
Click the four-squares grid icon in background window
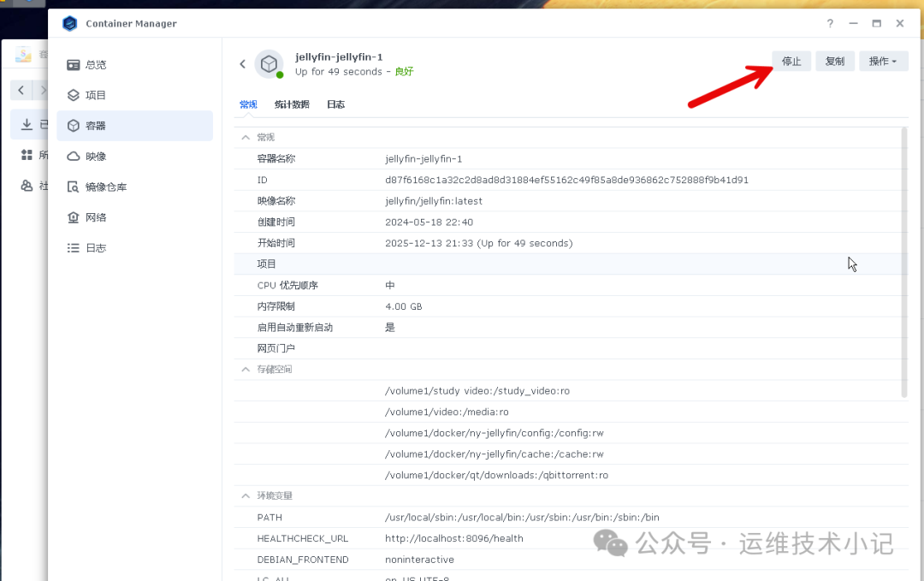click(27, 155)
